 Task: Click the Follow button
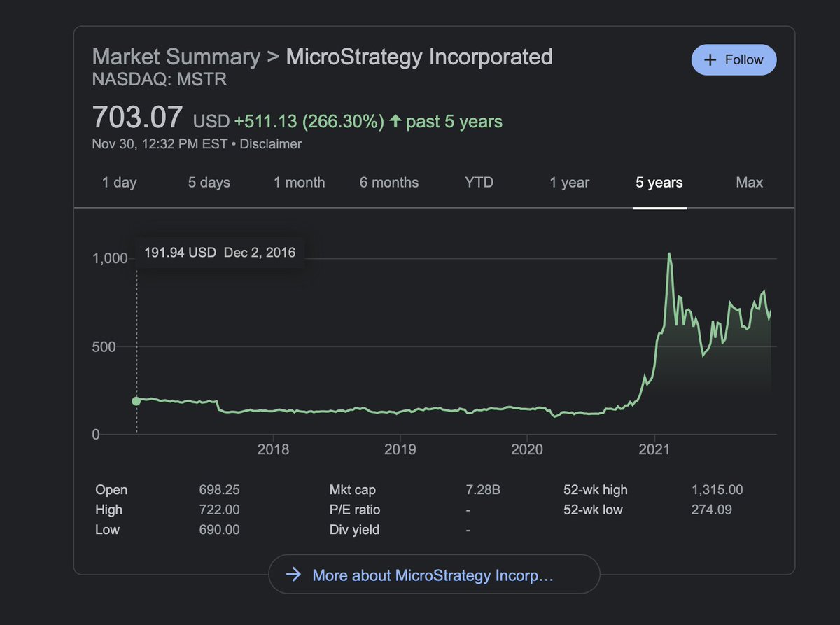pos(734,59)
